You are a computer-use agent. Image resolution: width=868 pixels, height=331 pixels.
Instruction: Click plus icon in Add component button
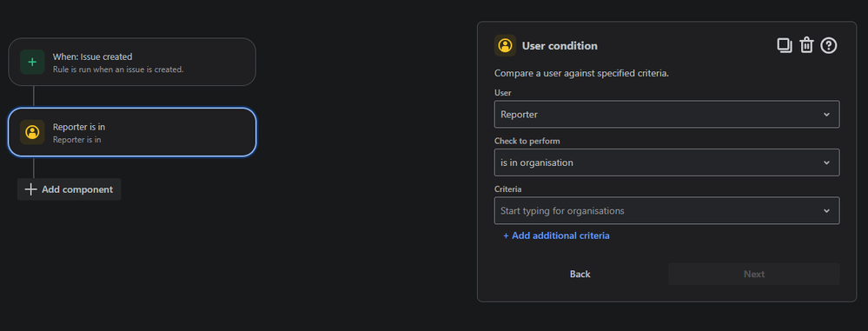click(31, 189)
